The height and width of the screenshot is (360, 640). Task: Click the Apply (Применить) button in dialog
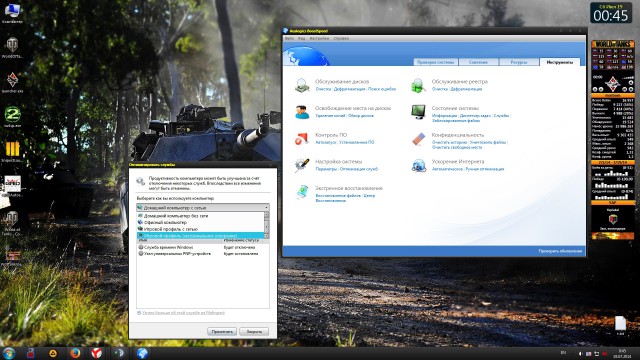222,331
